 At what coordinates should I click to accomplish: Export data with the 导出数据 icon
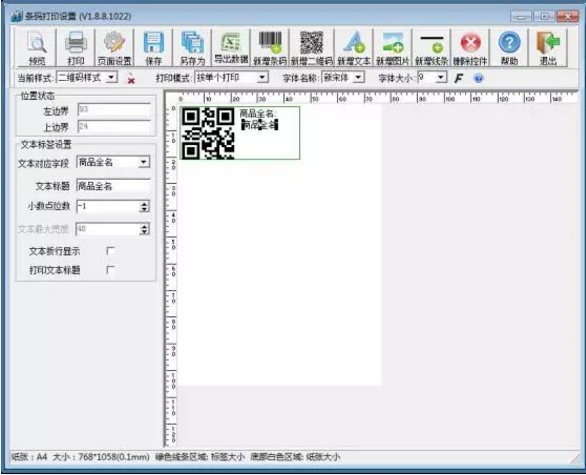pos(231,47)
